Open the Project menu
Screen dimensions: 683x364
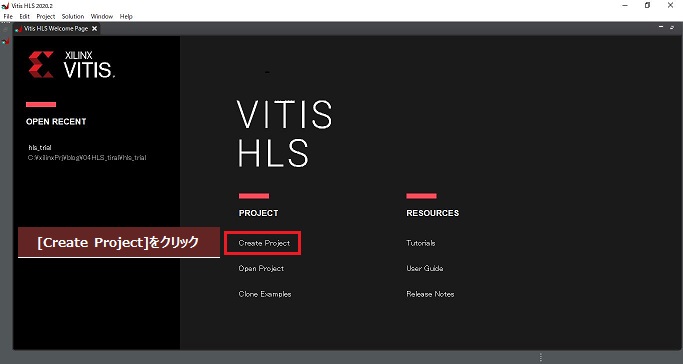coord(46,17)
